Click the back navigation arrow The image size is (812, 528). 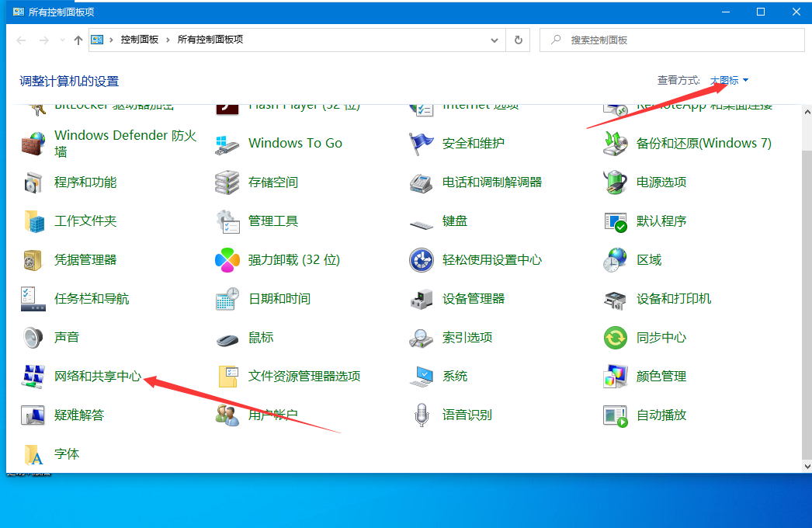pyautogui.click(x=21, y=40)
